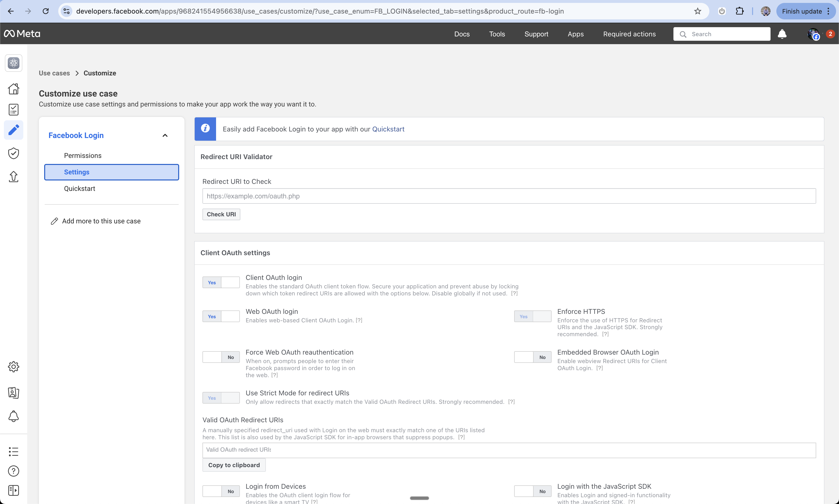Click Finish update button in Chrome

click(802, 11)
